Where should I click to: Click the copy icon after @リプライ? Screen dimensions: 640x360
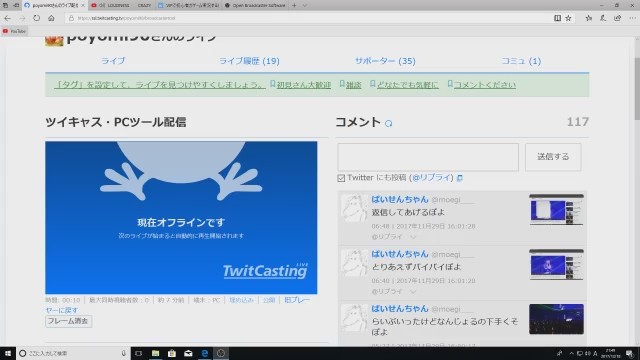pos(460,178)
